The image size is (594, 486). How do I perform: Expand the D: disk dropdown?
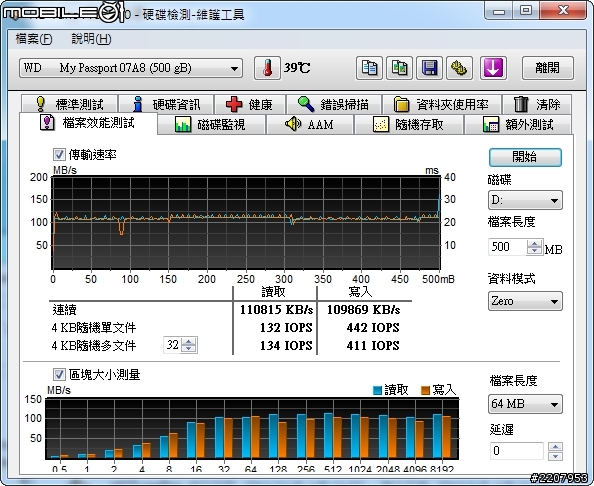click(x=525, y=200)
